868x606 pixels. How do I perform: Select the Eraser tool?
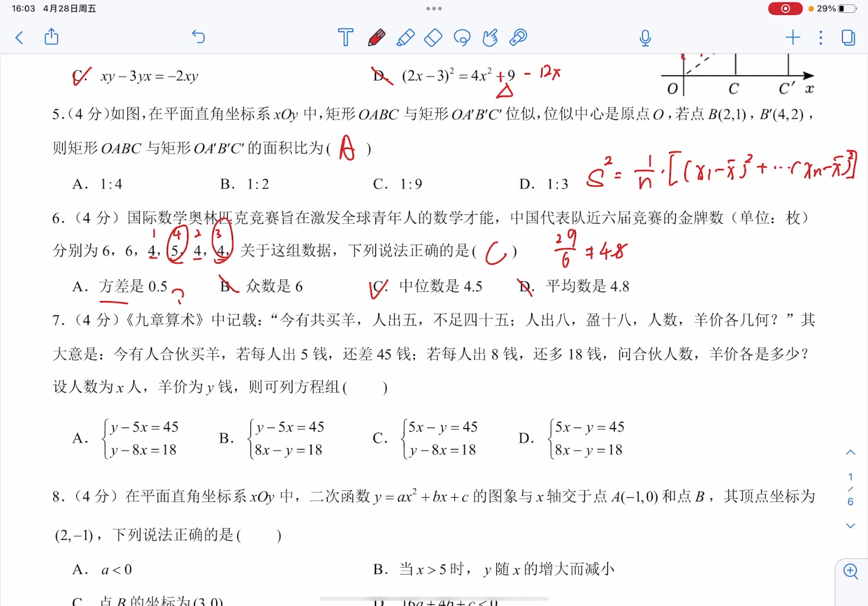(x=433, y=38)
